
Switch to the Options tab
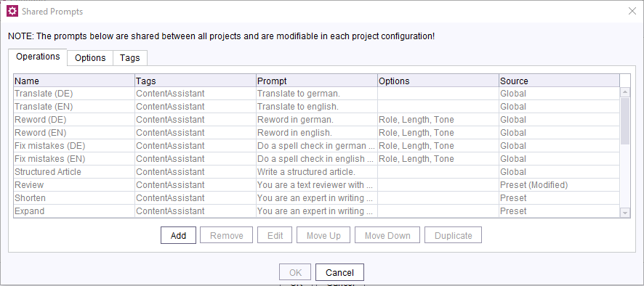point(90,58)
